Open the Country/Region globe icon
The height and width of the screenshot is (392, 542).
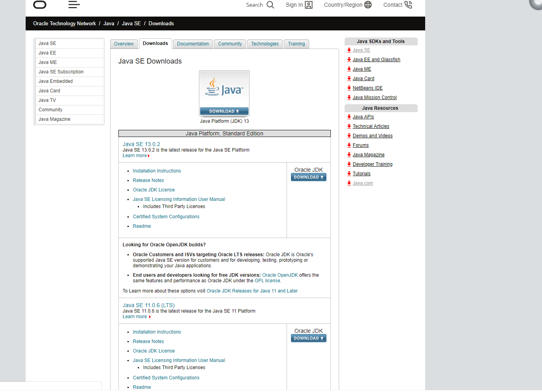click(x=368, y=5)
